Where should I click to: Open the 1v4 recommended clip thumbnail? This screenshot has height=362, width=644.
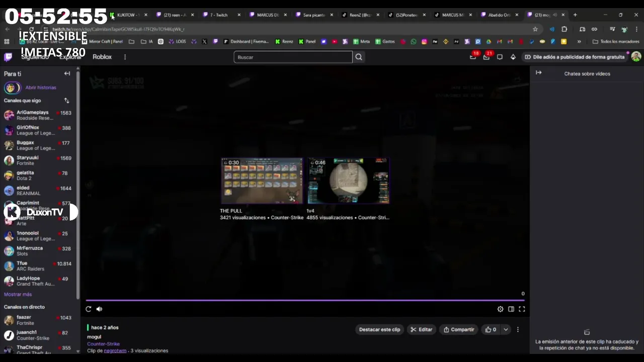[348, 180]
